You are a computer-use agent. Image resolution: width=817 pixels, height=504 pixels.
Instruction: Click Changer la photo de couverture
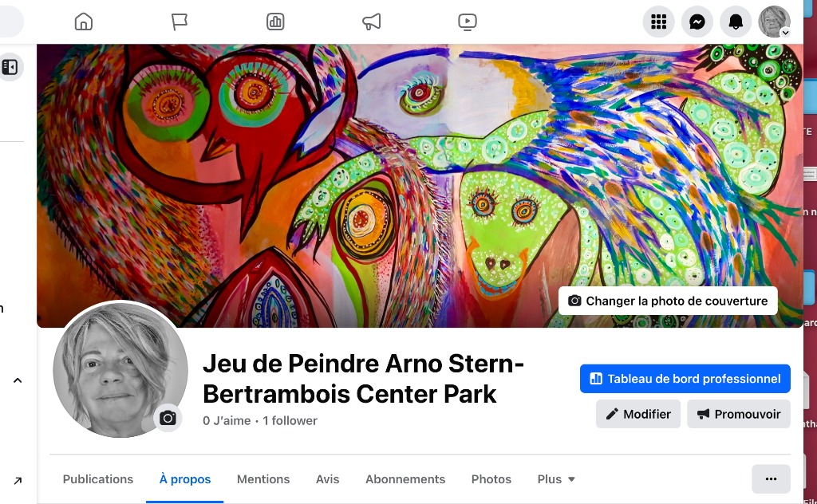668,301
